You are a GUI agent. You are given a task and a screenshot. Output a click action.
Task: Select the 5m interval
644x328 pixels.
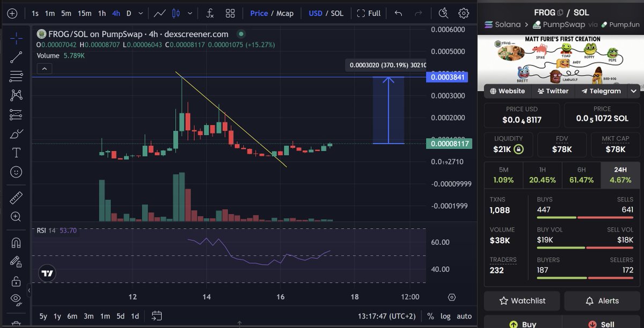(65, 13)
